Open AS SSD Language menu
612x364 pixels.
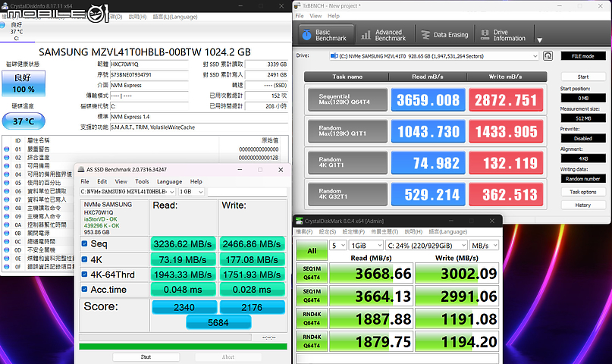(169, 181)
